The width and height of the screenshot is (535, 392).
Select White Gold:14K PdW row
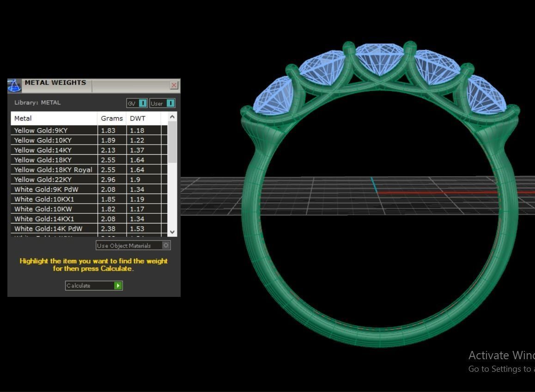pos(89,229)
